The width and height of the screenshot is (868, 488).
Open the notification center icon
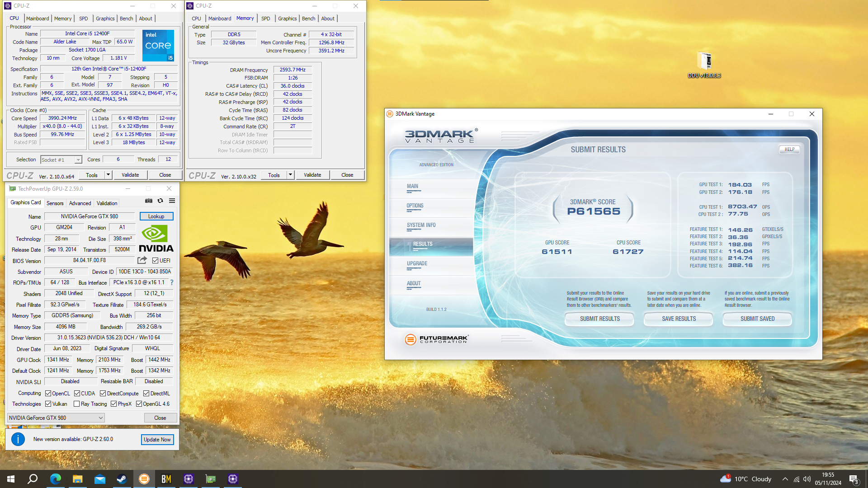(854, 479)
